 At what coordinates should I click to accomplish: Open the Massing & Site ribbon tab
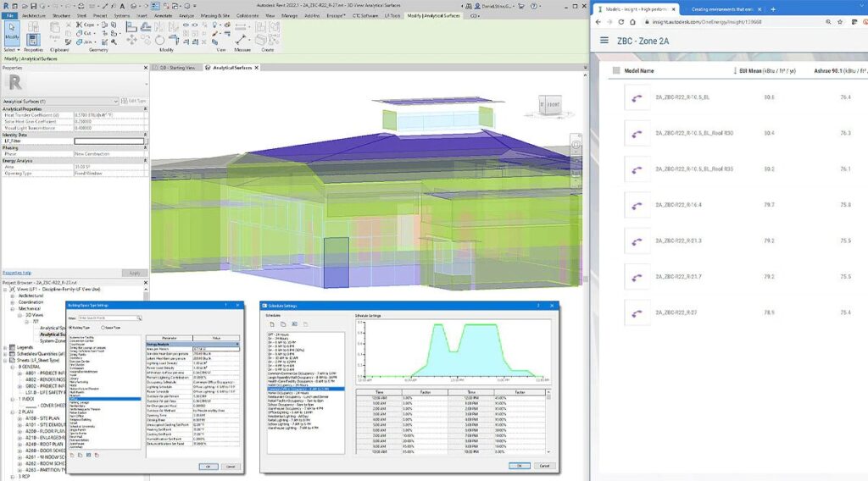click(214, 15)
